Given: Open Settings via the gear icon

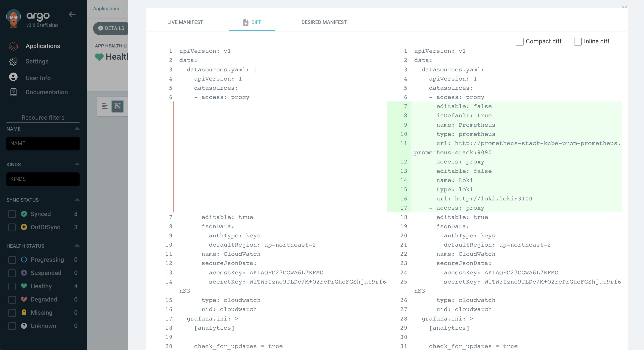Looking at the screenshot, I should click(x=13, y=61).
